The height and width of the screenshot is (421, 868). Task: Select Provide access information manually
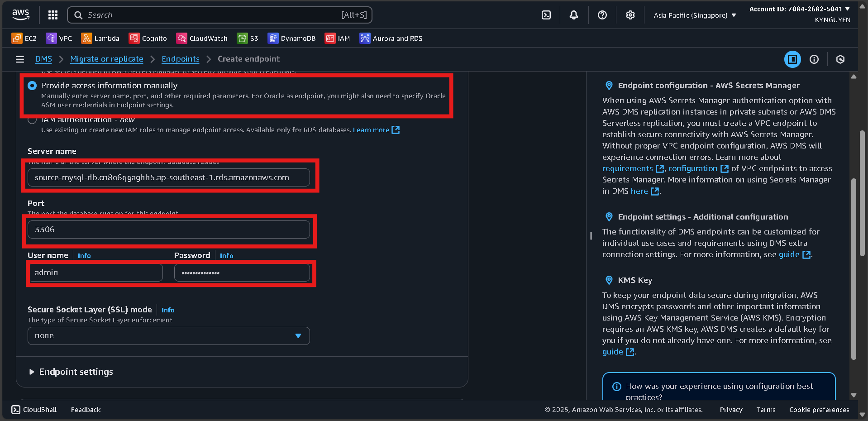(32, 86)
